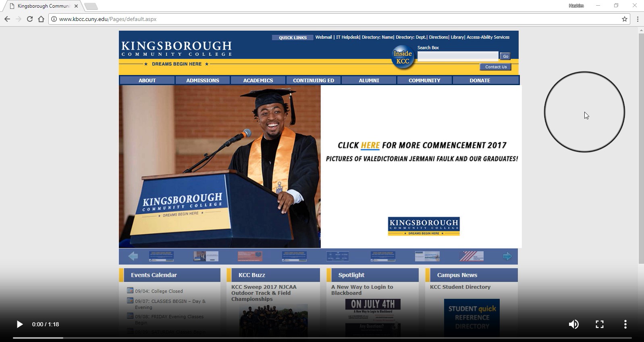Open the IT Helpdesk link
This screenshot has height=342, width=644.
(x=347, y=37)
